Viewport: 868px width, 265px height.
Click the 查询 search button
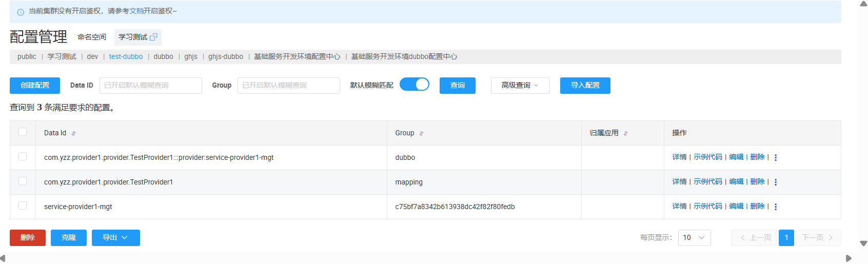458,86
